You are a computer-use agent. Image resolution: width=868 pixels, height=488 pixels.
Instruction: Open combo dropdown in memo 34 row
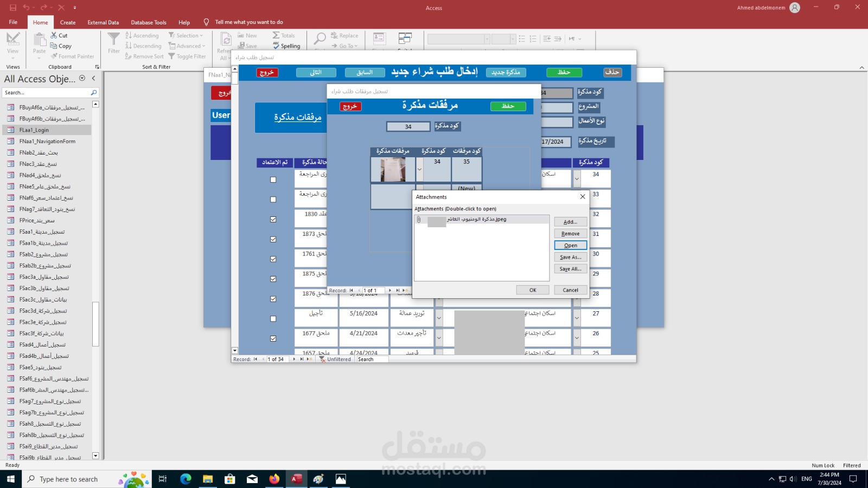[577, 178]
